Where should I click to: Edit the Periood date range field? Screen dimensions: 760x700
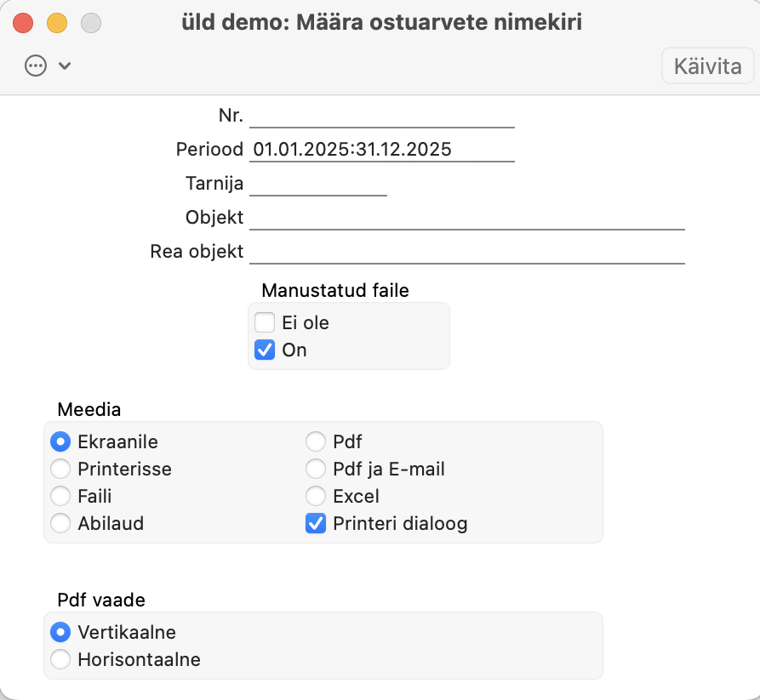pos(382,150)
